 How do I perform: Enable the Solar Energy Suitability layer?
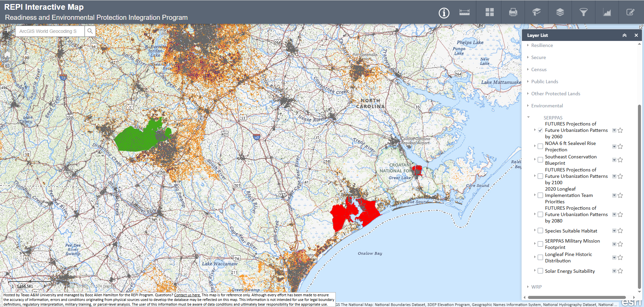coord(540,271)
